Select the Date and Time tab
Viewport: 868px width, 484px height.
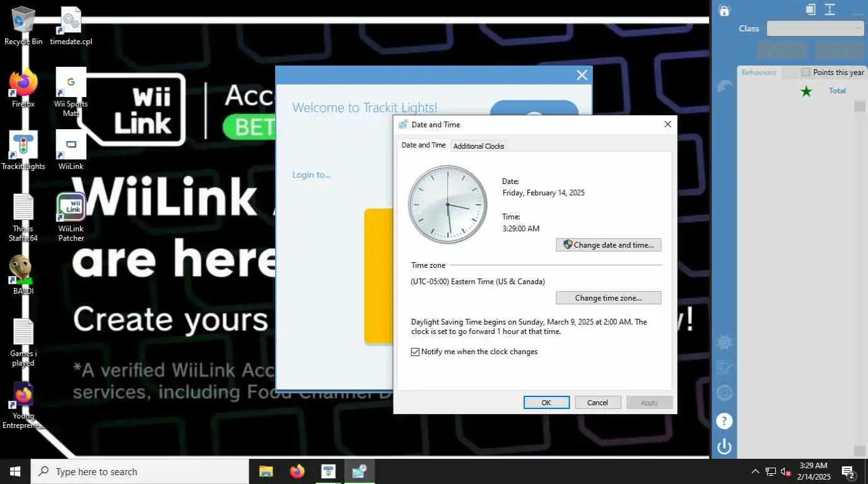[423, 145]
